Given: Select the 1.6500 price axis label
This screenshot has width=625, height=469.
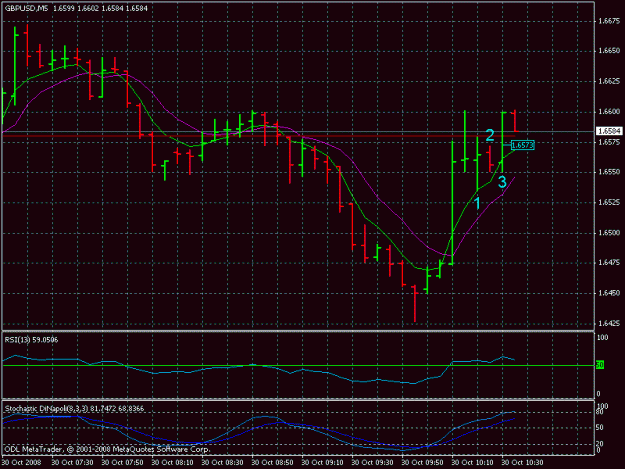Looking at the screenshot, I should [x=609, y=233].
